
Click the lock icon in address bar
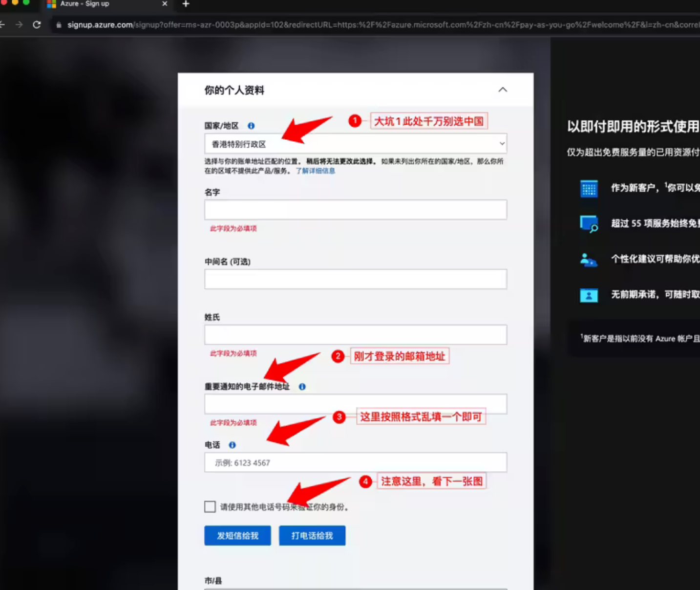[59, 25]
